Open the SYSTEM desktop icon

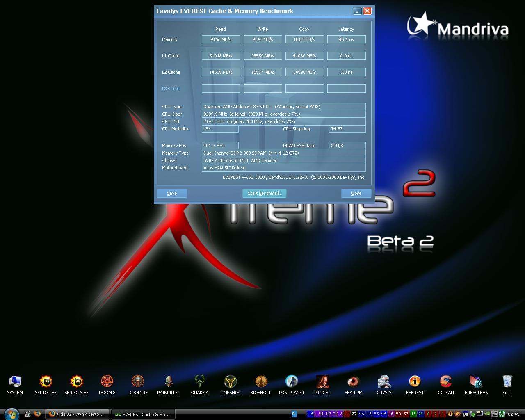[x=15, y=385]
